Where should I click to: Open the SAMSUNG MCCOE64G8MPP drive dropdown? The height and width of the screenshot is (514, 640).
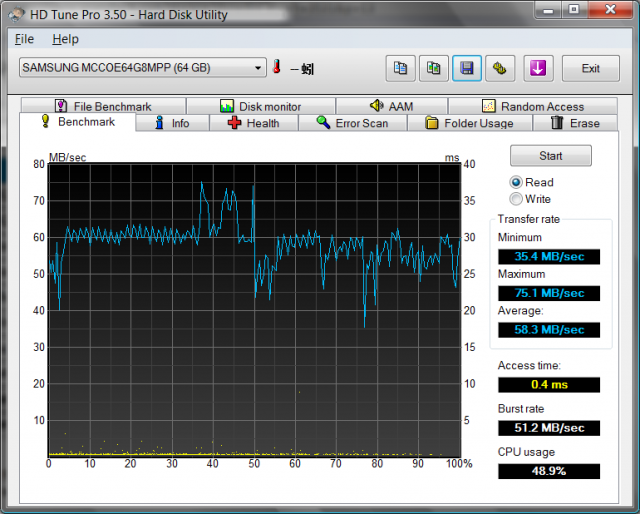(143, 68)
